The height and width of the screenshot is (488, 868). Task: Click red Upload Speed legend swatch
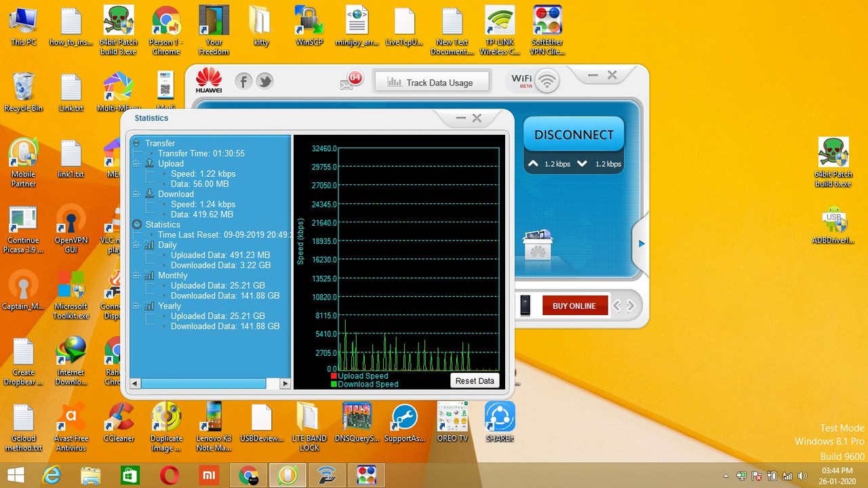click(334, 376)
